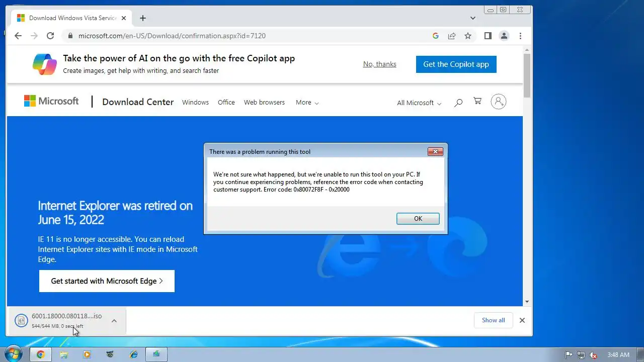Screen dimensions: 644x362
Task: Click Chrome in the taskbar
Action: pos(41,354)
